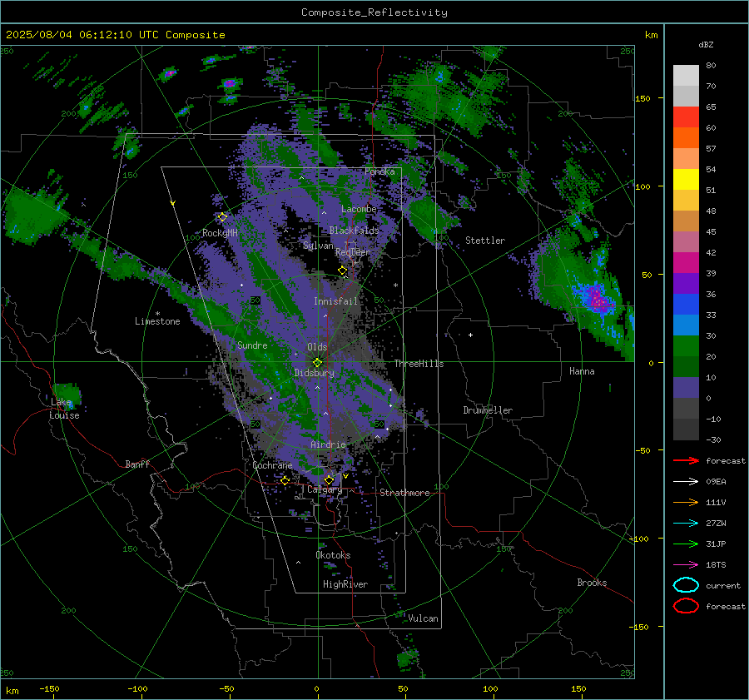Click the red forecast arrow in legend
The image size is (749, 700).
coord(686,460)
